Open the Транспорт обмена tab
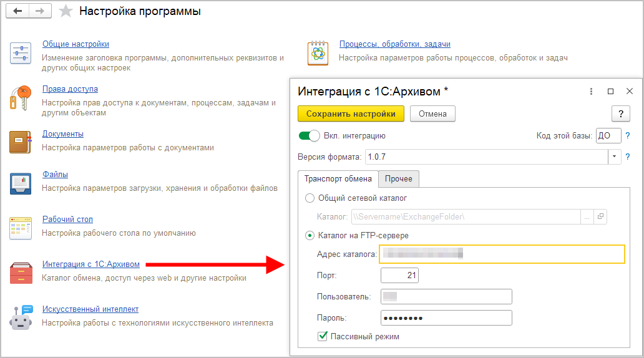Screen dimensions: 644x358 [x=338, y=179]
